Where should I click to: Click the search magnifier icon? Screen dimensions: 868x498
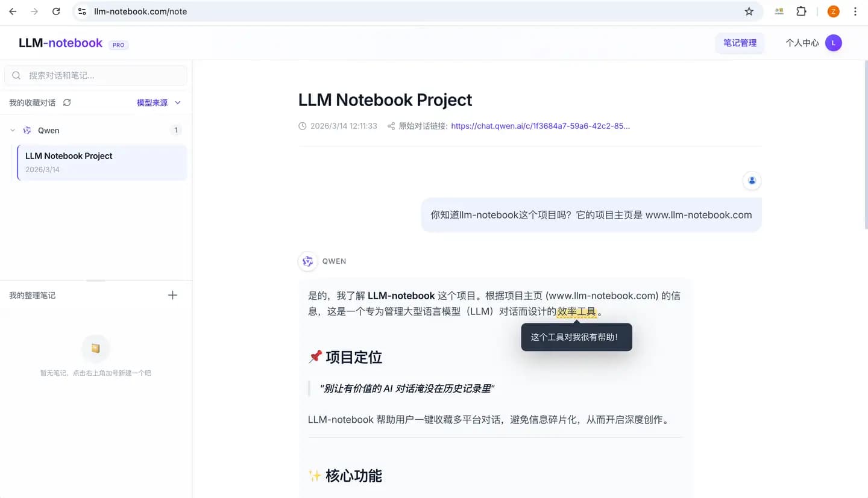[x=17, y=75]
